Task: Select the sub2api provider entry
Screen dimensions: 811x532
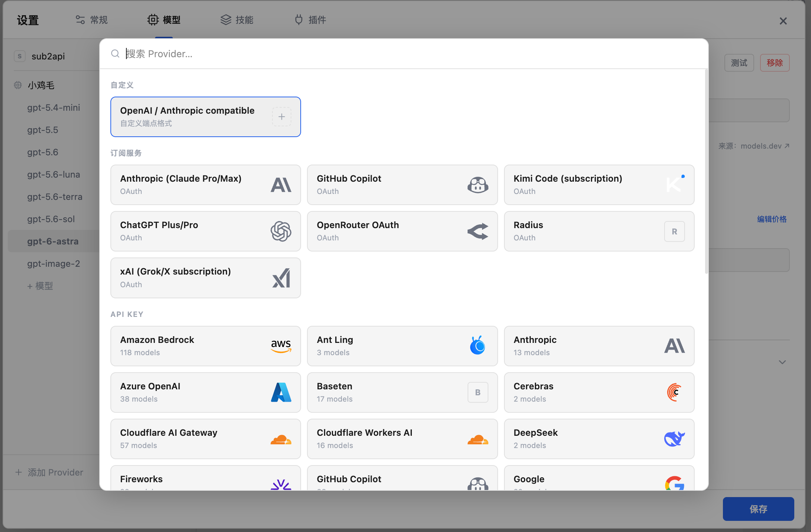Action: (48, 56)
